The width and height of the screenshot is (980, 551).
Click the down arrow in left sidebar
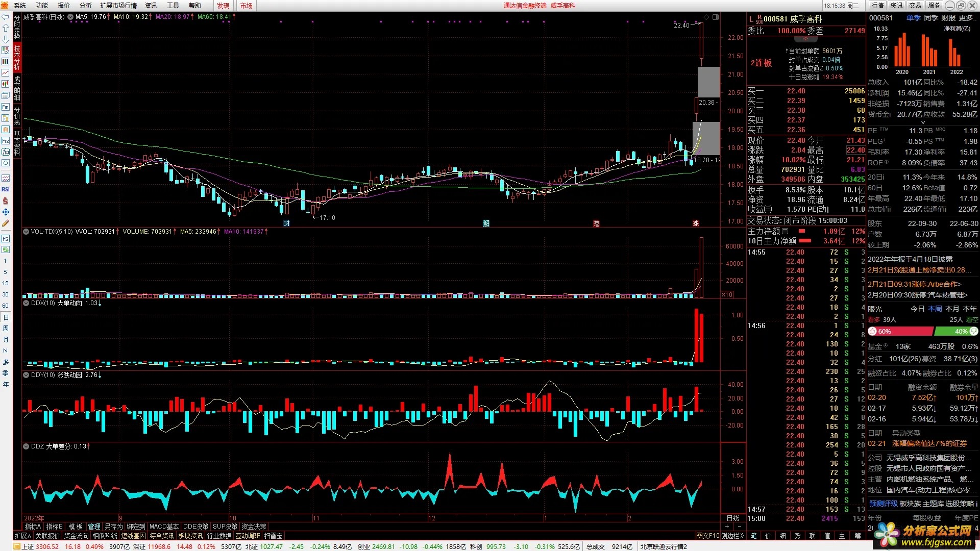(x=6, y=39)
